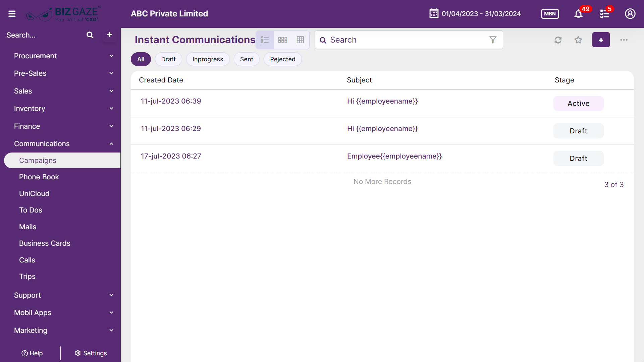Select the Inprogress filter tab
This screenshot has width=644, height=362.
pos(208,59)
